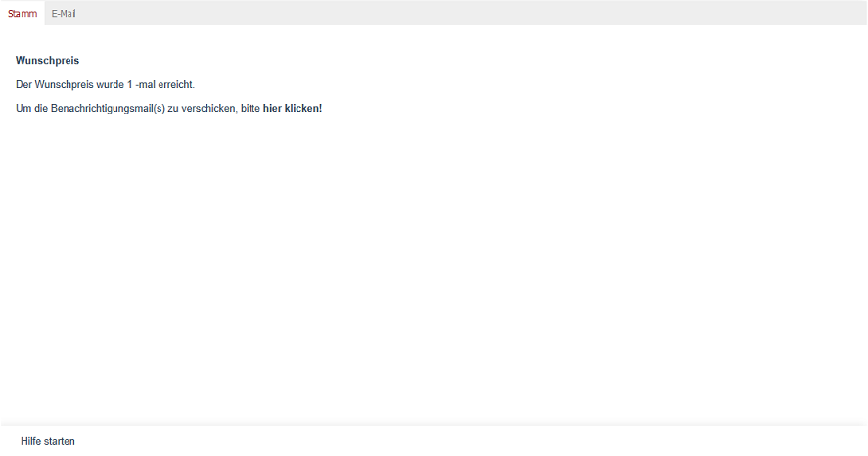This screenshot has height=456, width=868.
Task: Click the word 'Hilfe' in the bottom bar
Action: click(x=31, y=441)
